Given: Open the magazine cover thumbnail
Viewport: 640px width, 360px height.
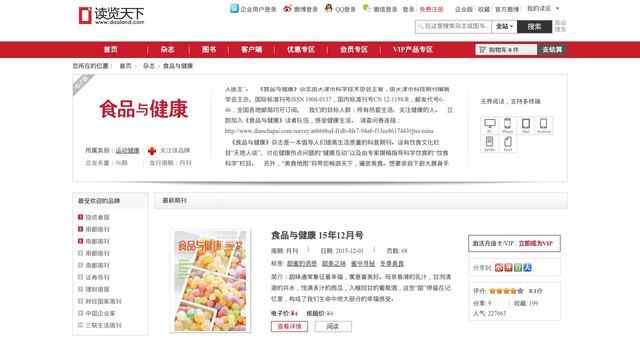Looking at the screenshot, I should pyautogui.click(x=211, y=281).
